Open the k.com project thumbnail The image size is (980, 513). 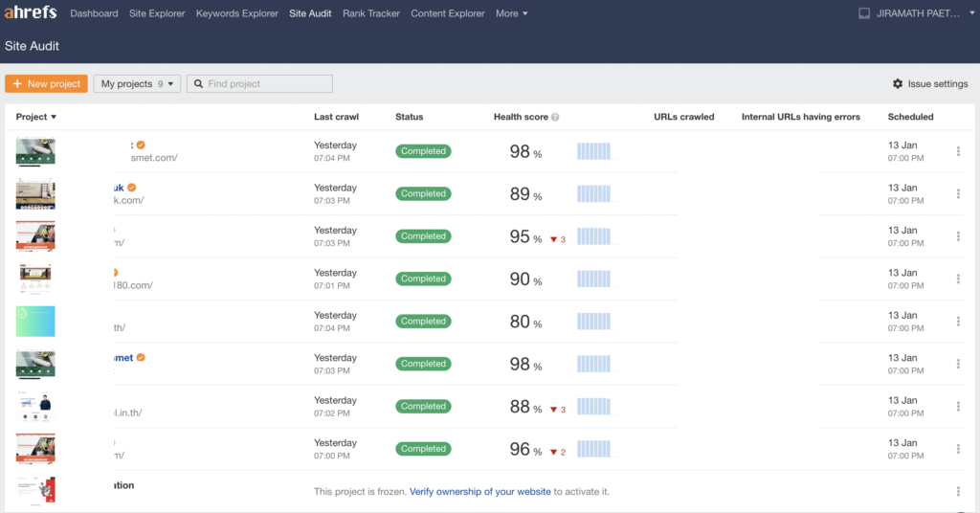pos(35,193)
